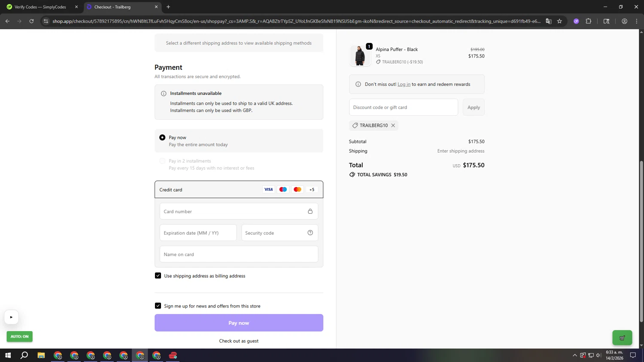Open the Chrome profile icon

tap(624, 21)
